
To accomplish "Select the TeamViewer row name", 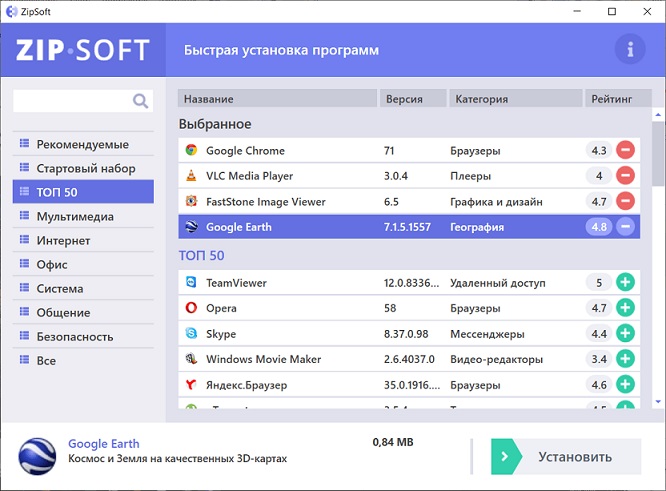I will pyautogui.click(x=236, y=282).
